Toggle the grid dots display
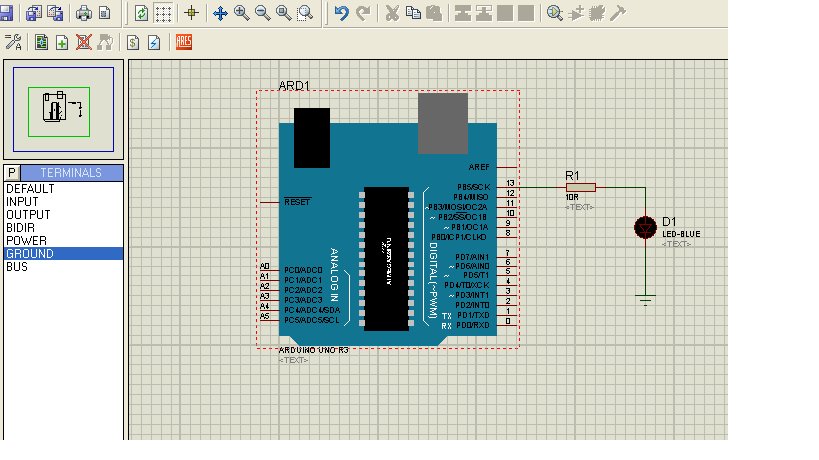 click(x=163, y=13)
